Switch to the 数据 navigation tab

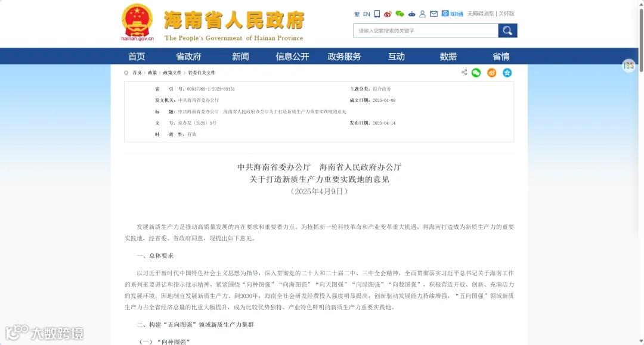click(448, 56)
